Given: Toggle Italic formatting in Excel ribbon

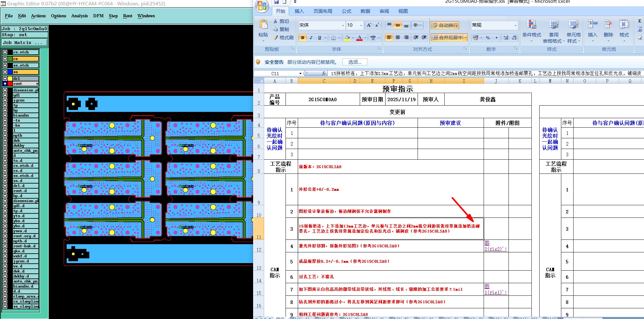Looking at the screenshot, I should [311, 38].
